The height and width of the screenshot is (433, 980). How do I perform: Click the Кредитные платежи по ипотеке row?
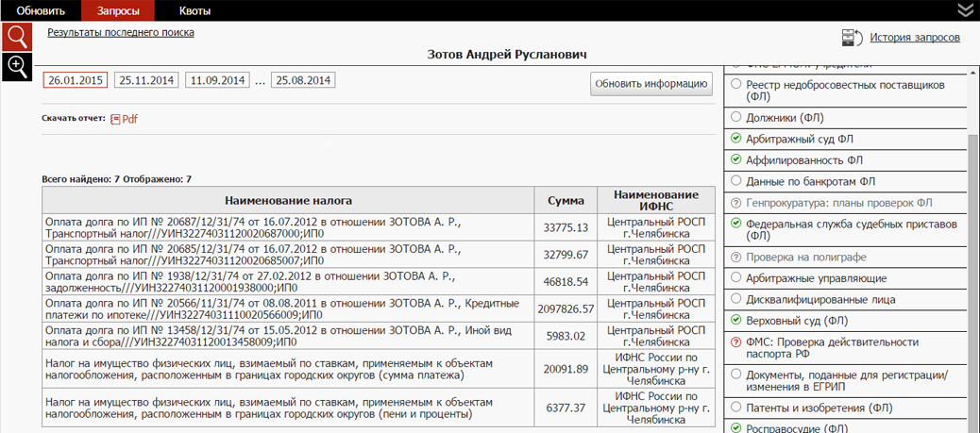tap(379, 308)
